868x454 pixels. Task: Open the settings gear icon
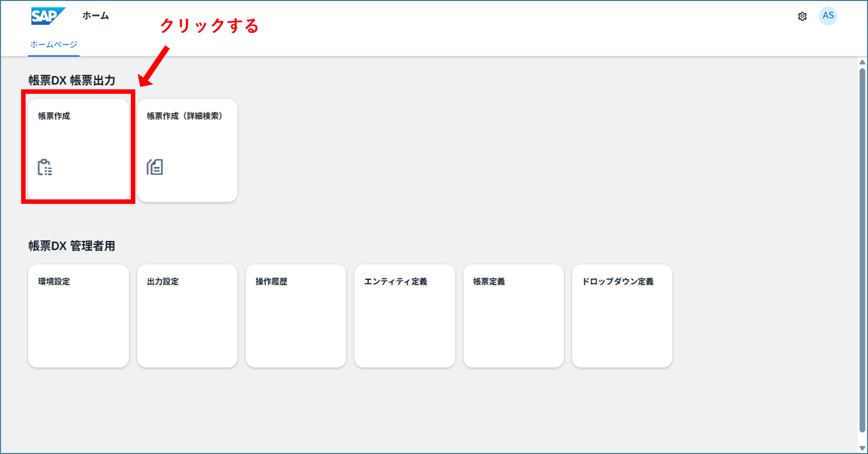click(x=802, y=16)
